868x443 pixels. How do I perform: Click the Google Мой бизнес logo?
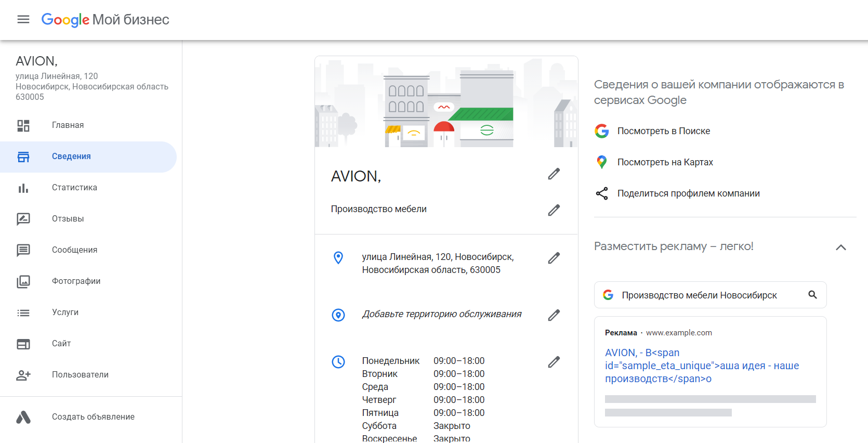106,20
